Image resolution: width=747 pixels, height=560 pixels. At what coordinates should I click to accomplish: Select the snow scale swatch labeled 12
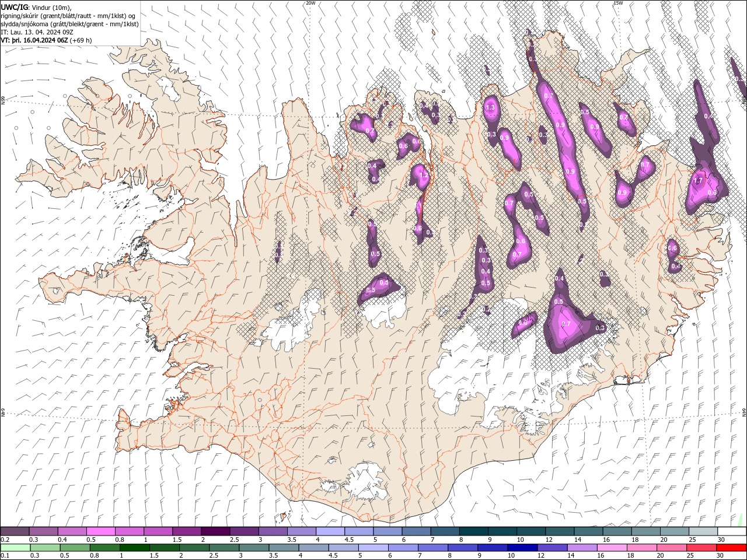point(560,531)
